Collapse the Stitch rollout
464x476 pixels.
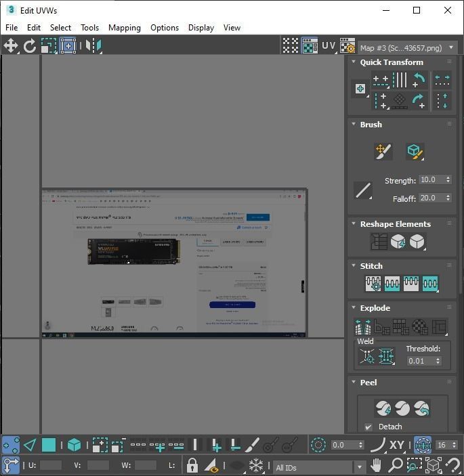coord(354,265)
